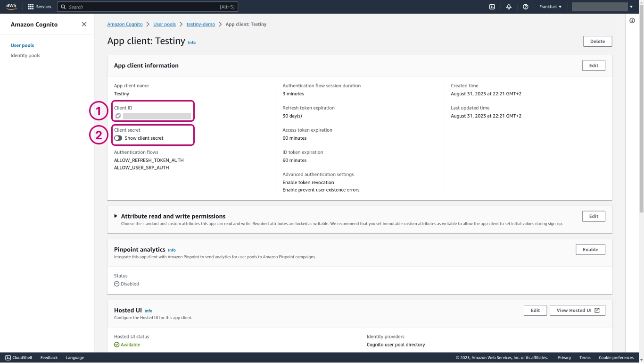The height and width of the screenshot is (363, 644).
Task: Edit the App client information section
Action: (594, 66)
